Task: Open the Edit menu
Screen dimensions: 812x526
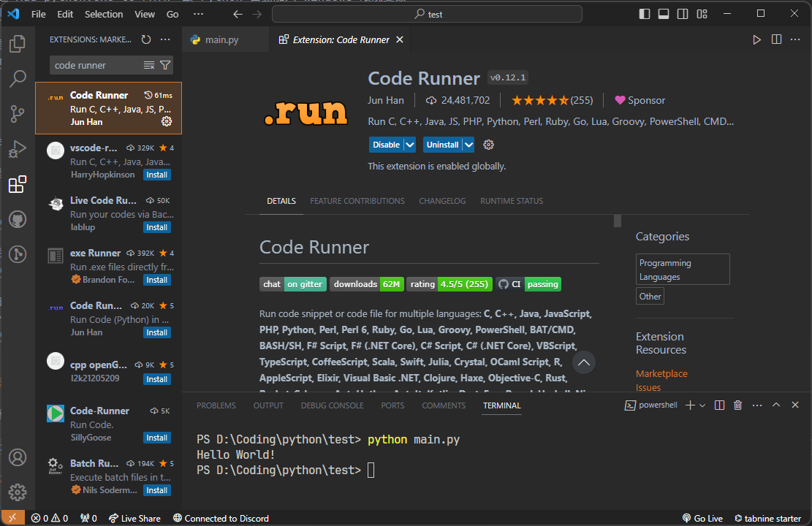Action: (x=65, y=14)
